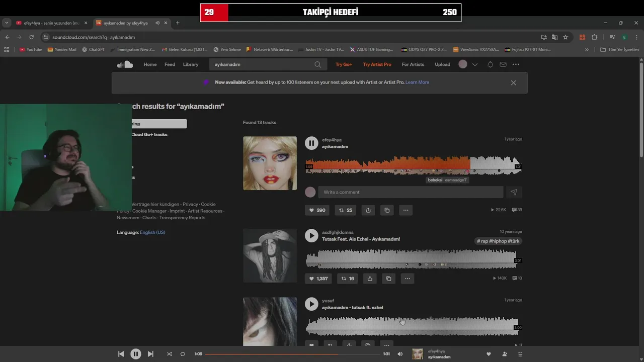The width and height of the screenshot is (644, 362).
Task: Go to Feed
Action: pos(170,64)
